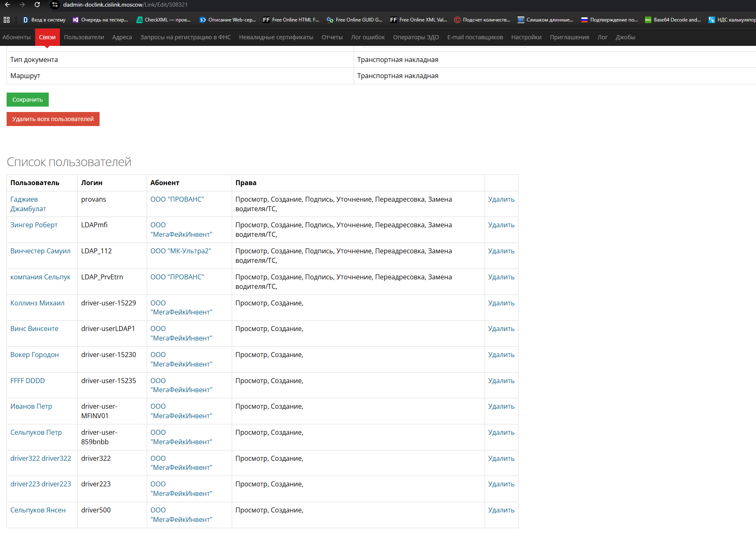Open the browser apps grid icon
This screenshot has height=543, width=756.
pos(7,20)
